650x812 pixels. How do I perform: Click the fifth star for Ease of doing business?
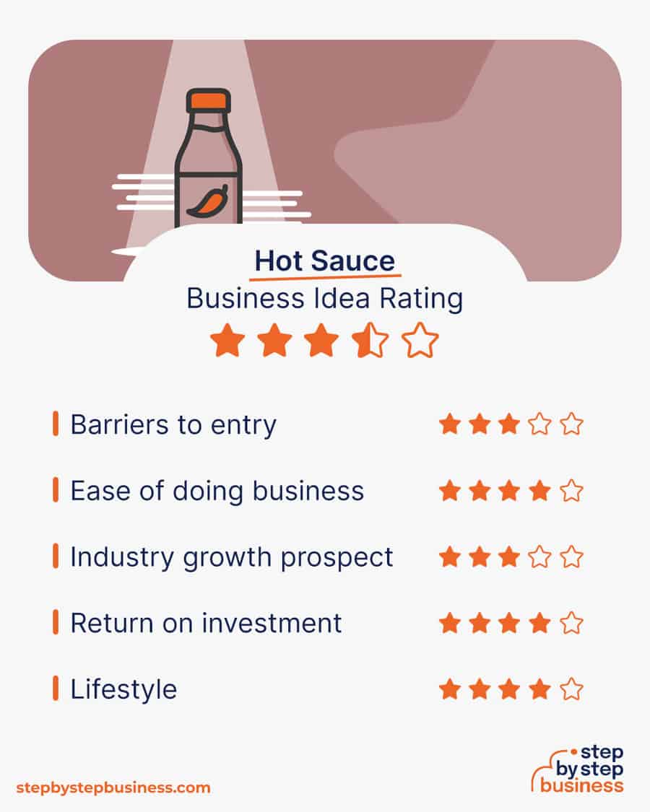pyautogui.click(x=571, y=490)
